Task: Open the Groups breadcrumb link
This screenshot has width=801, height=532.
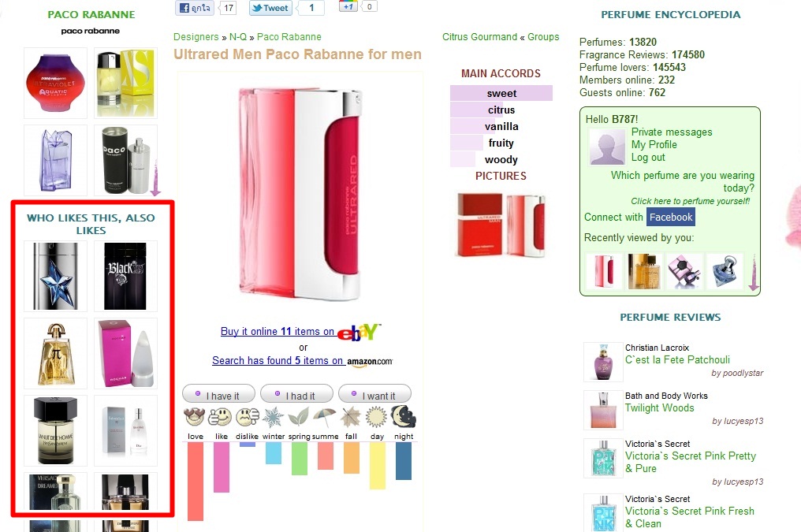Action: (x=543, y=37)
